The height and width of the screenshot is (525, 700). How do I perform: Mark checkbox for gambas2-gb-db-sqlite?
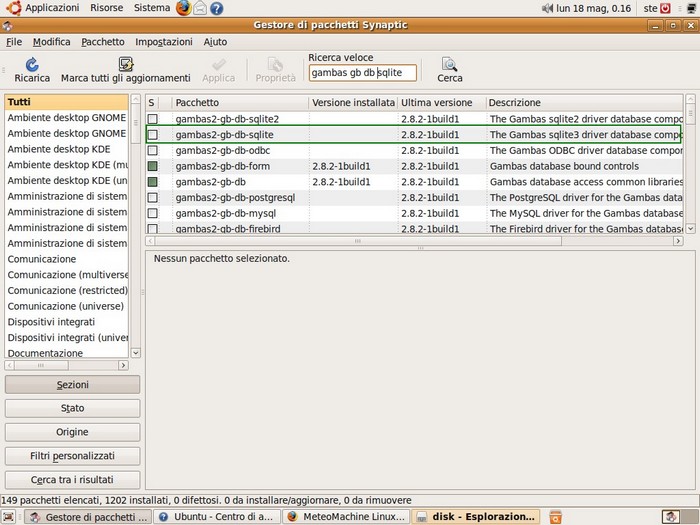pyautogui.click(x=153, y=134)
